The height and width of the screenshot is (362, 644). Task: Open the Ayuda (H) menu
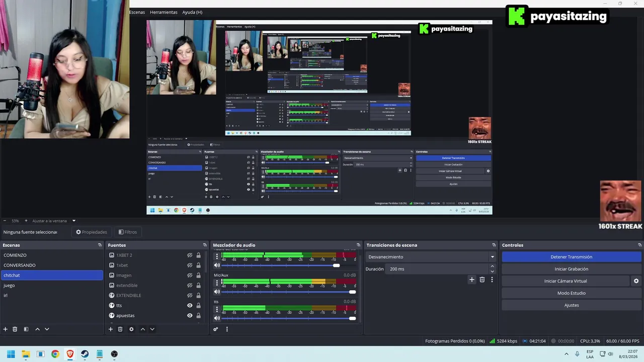(192, 12)
